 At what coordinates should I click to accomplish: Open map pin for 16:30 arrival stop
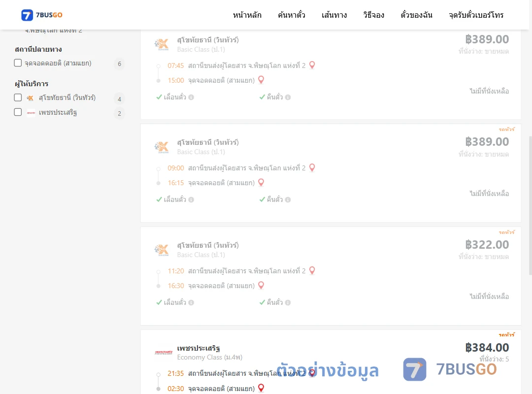(x=261, y=285)
